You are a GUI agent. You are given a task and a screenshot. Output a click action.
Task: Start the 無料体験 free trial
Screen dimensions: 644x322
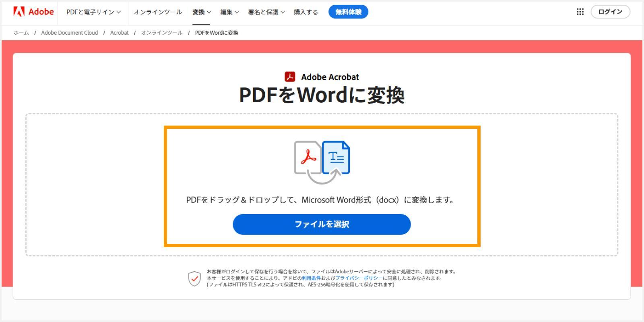tap(348, 12)
